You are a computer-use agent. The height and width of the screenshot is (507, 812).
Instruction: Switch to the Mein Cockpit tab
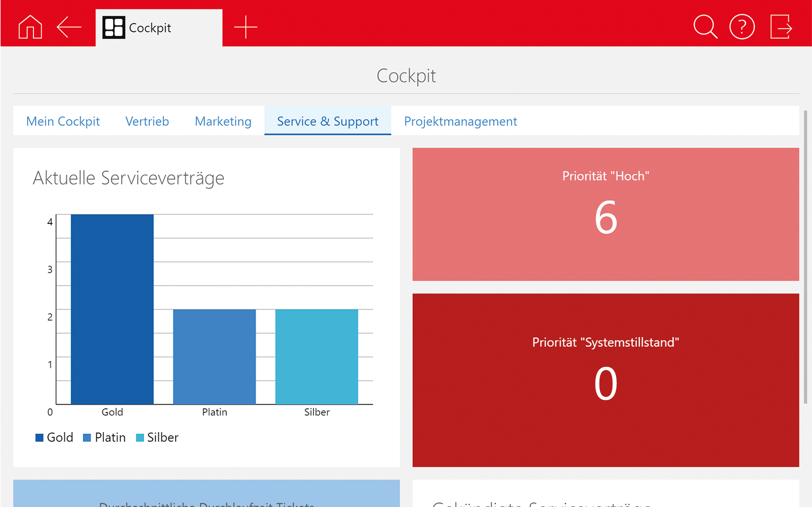click(x=63, y=121)
